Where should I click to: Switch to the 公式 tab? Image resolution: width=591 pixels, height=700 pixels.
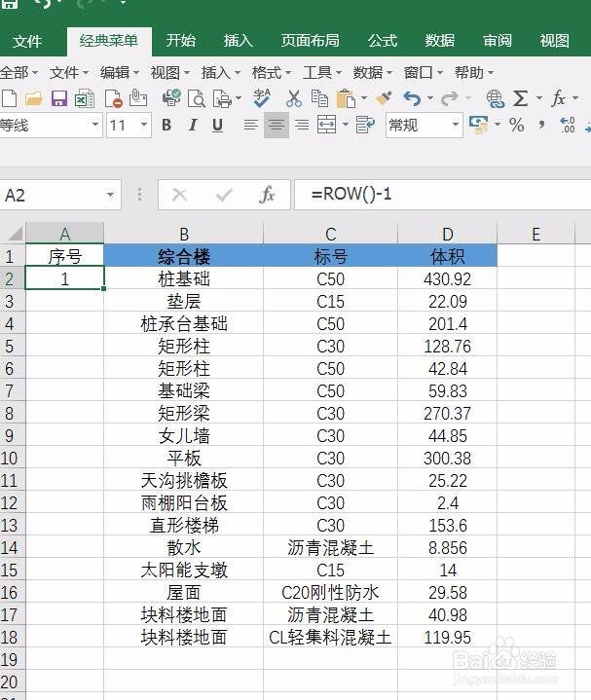[382, 41]
